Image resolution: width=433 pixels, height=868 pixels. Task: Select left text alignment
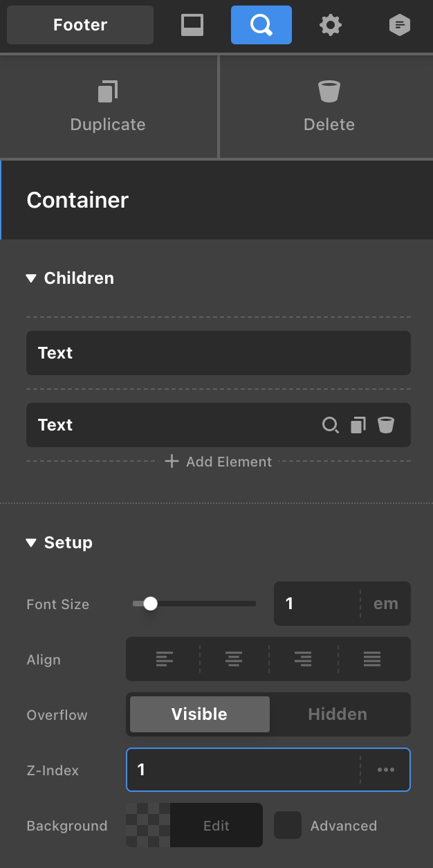[x=165, y=659]
